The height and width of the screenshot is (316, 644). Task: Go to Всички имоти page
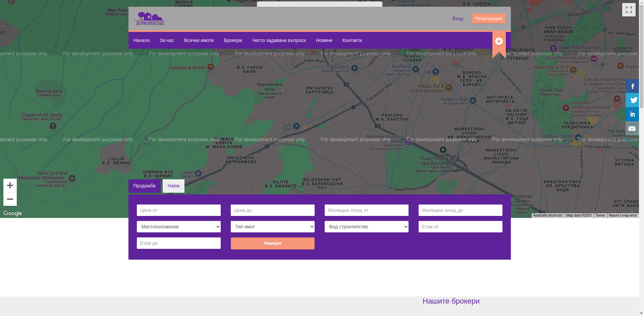pyautogui.click(x=199, y=40)
